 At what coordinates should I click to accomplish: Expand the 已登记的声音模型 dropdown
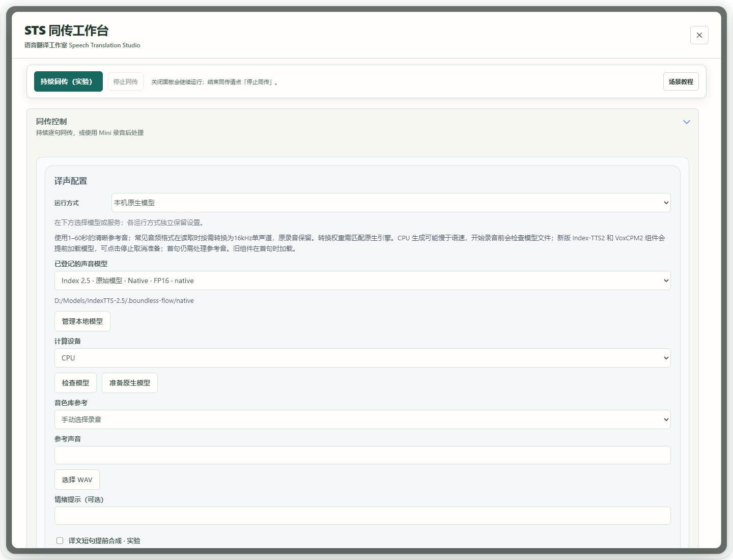[362, 281]
